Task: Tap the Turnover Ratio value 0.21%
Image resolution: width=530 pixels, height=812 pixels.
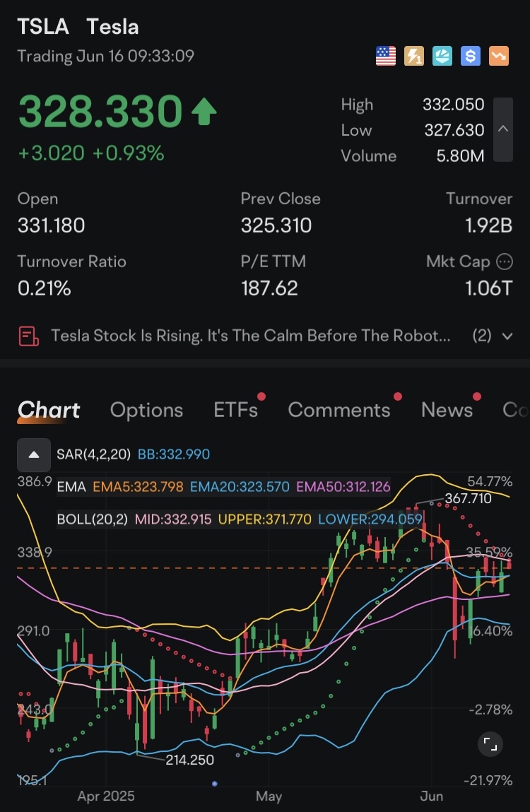Action: pos(44,288)
